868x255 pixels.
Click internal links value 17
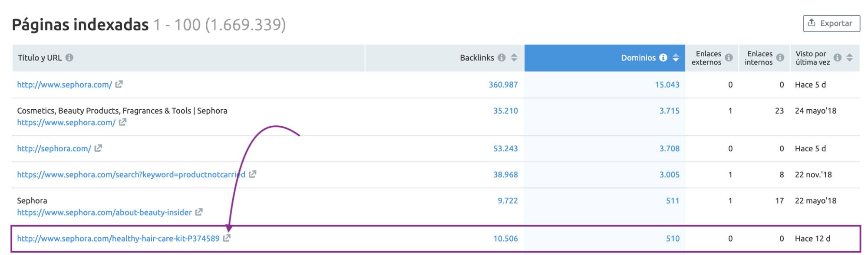pos(779,200)
